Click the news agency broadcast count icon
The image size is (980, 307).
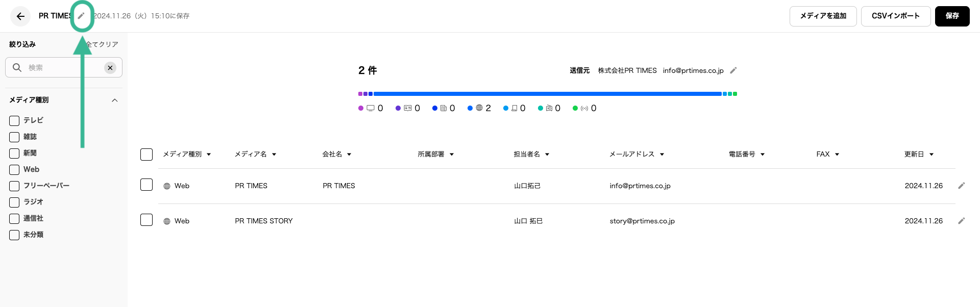click(584, 108)
